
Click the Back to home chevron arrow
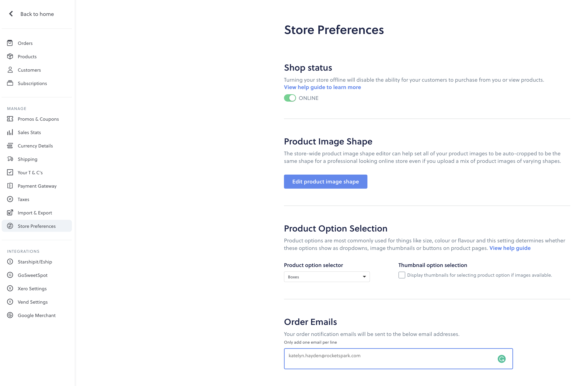click(11, 14)
